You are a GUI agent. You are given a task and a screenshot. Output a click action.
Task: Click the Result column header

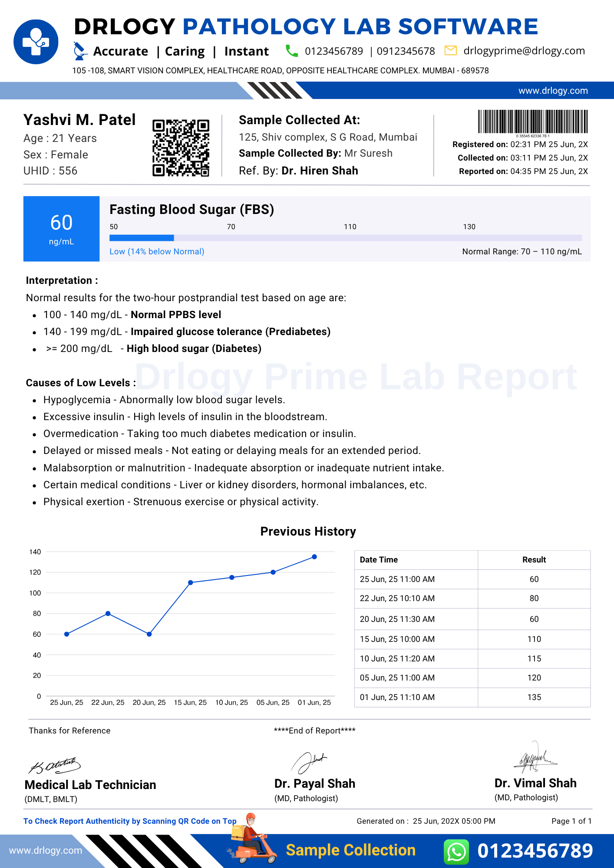(x=534, y=560)
